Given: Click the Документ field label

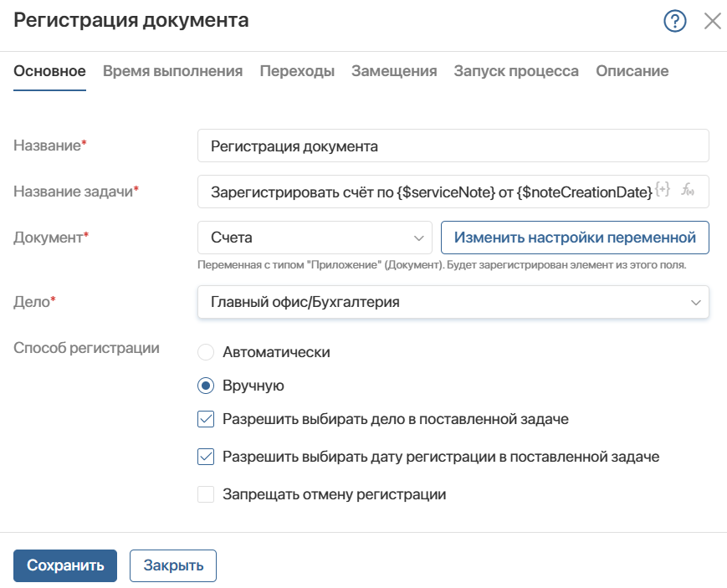Looking at the screenshot, I should 51,237.
